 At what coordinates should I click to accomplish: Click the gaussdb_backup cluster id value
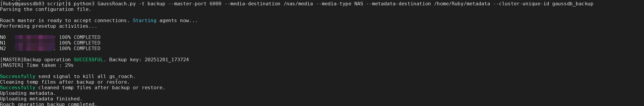(573, 4)
